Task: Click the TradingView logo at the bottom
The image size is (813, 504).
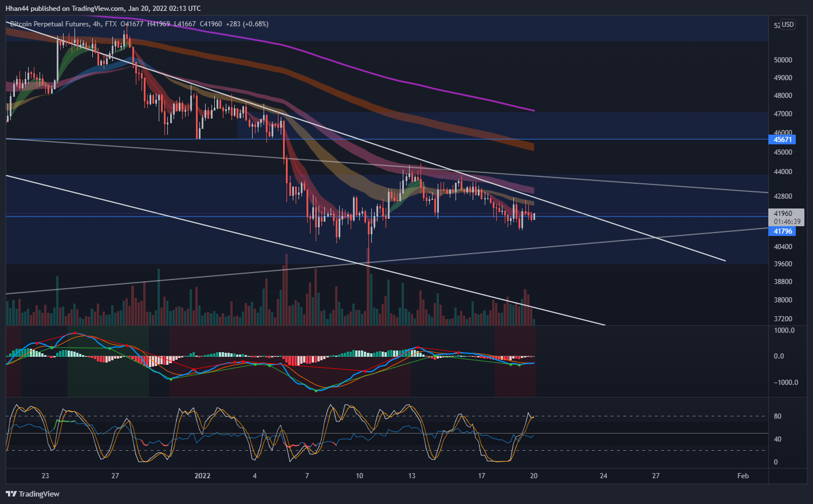Action: [33, 494]
